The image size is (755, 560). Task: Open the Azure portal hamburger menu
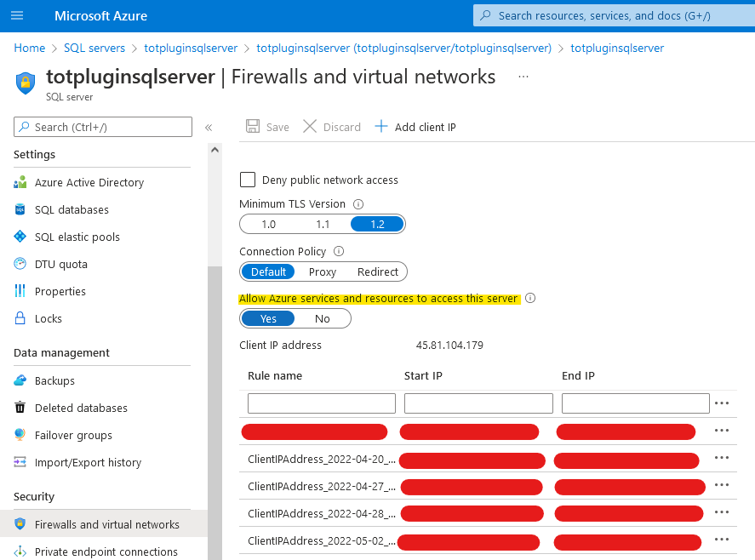18,15
